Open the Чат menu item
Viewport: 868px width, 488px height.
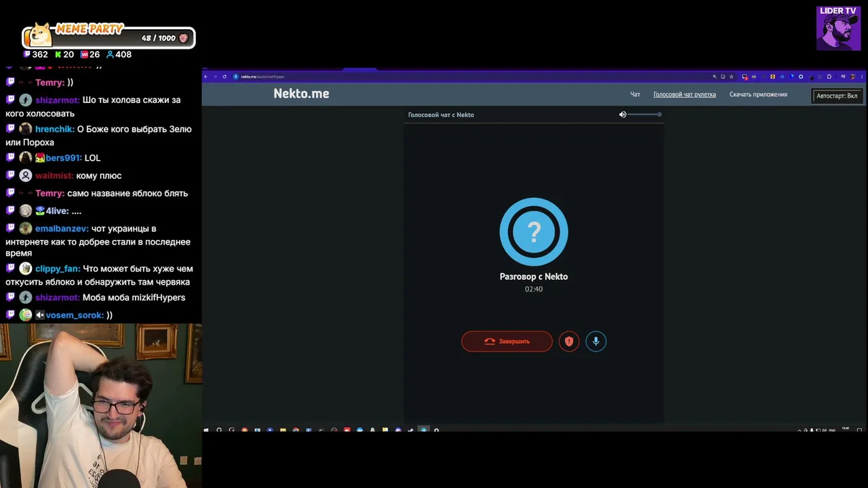click(635, 95)
